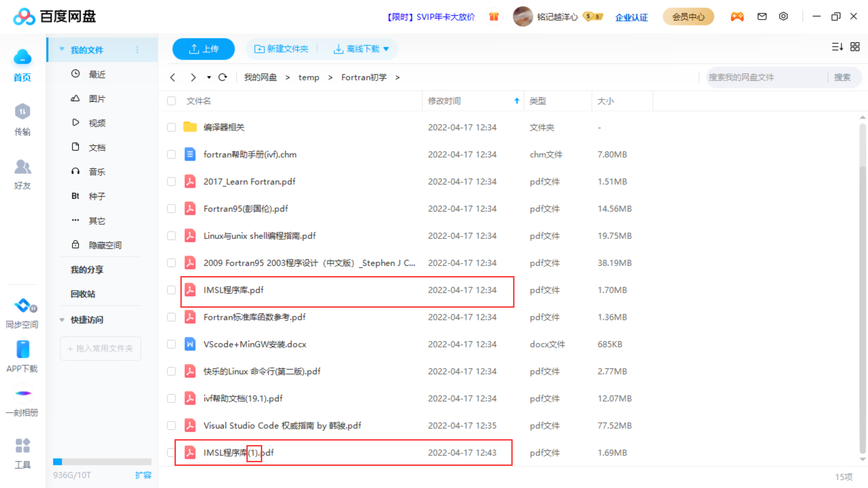Open the Friends (好友) sidebar icon

click(x=22, y=167)
